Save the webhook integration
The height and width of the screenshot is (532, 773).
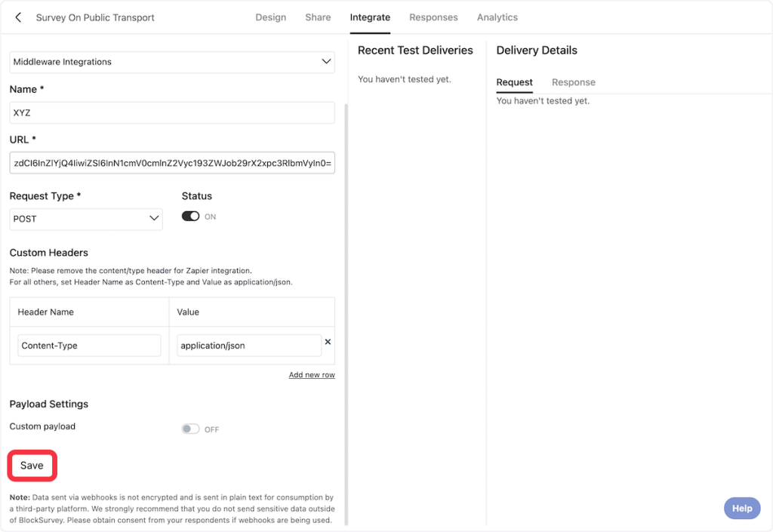point(32,466)
